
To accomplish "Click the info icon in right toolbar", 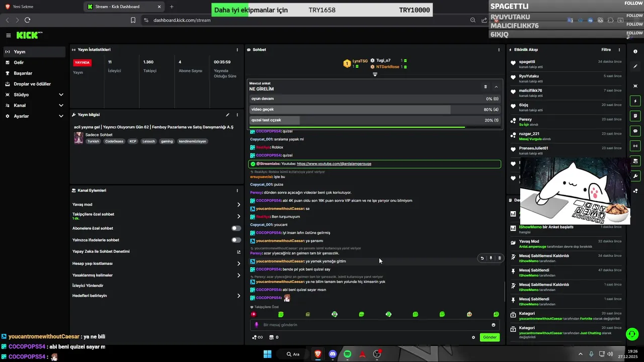I will [635, 51].
